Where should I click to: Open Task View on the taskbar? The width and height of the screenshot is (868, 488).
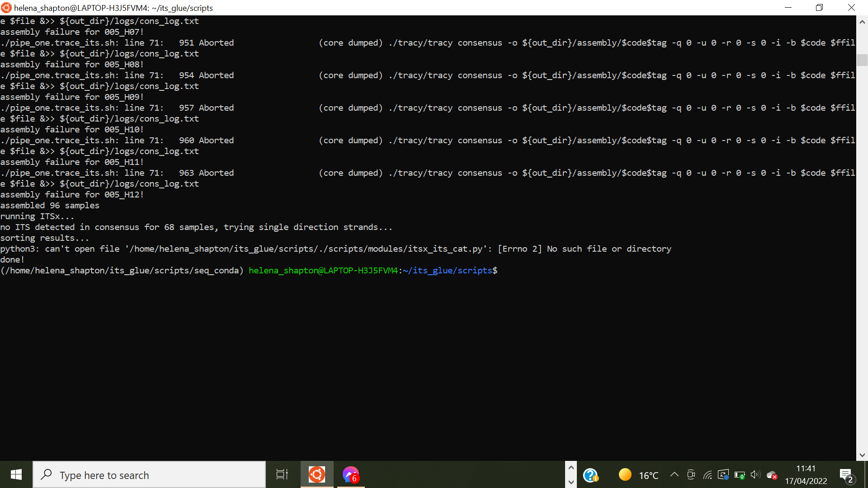tap(281, 474)
